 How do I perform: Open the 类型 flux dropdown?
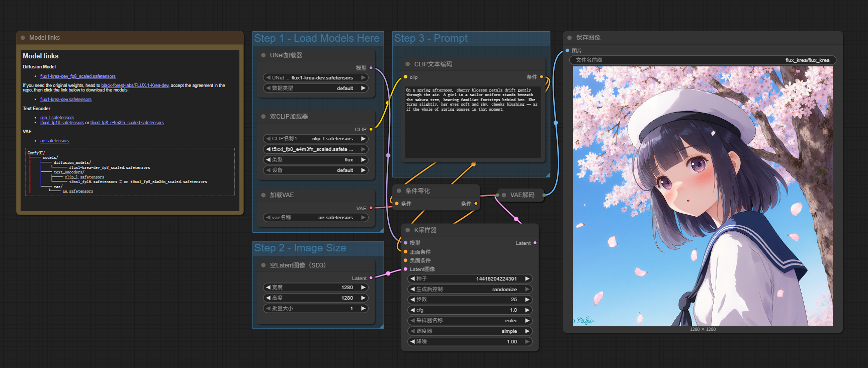click(316, 160)
